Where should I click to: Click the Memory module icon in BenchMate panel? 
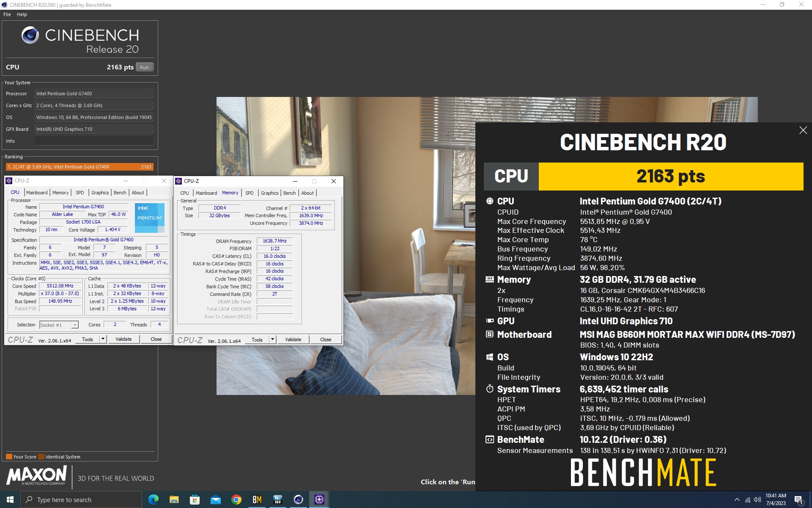[490, 279]
